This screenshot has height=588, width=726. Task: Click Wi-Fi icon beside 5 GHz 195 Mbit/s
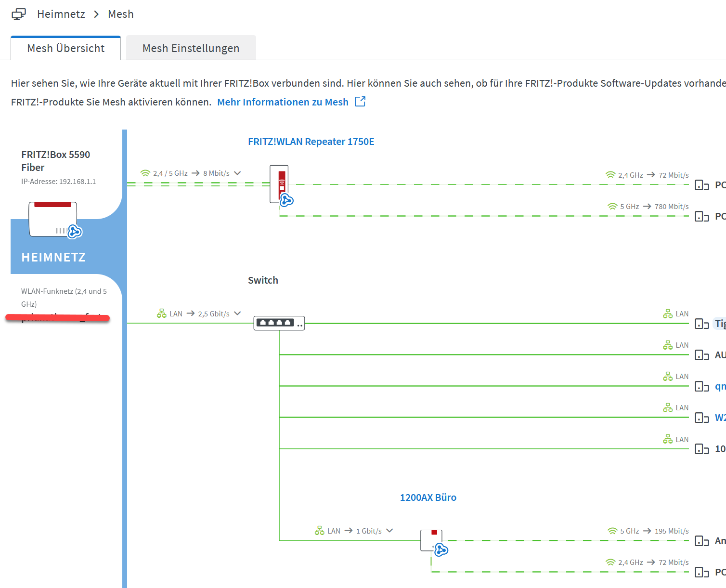612,531
